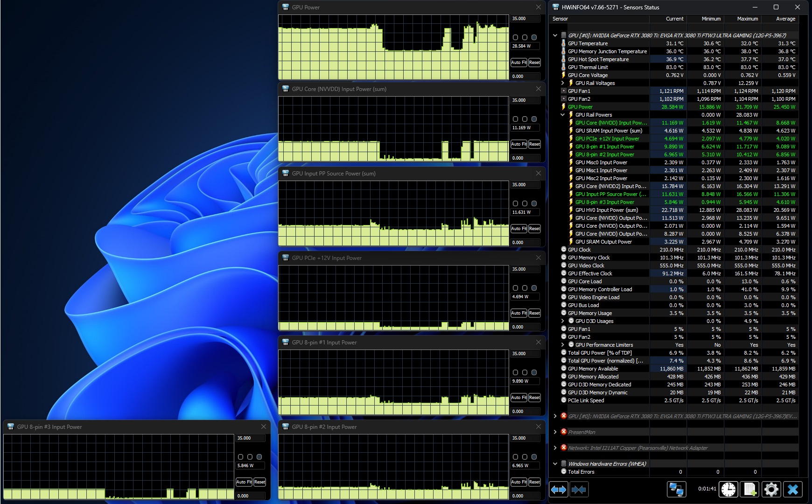Start logging with the spreadsheet plus icon
The height and width of the screenshot is (504, 812).
click(x=749, y=489)
